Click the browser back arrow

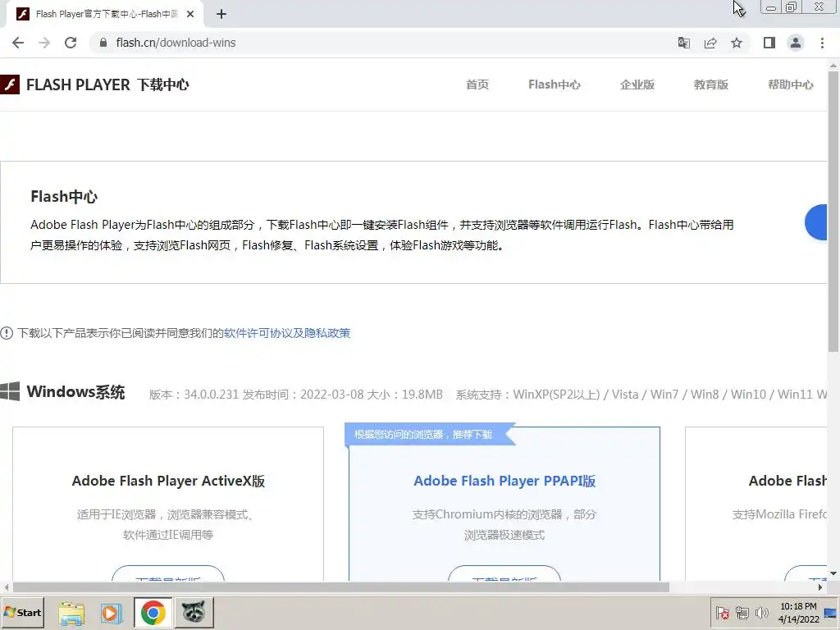coord(18,43)
